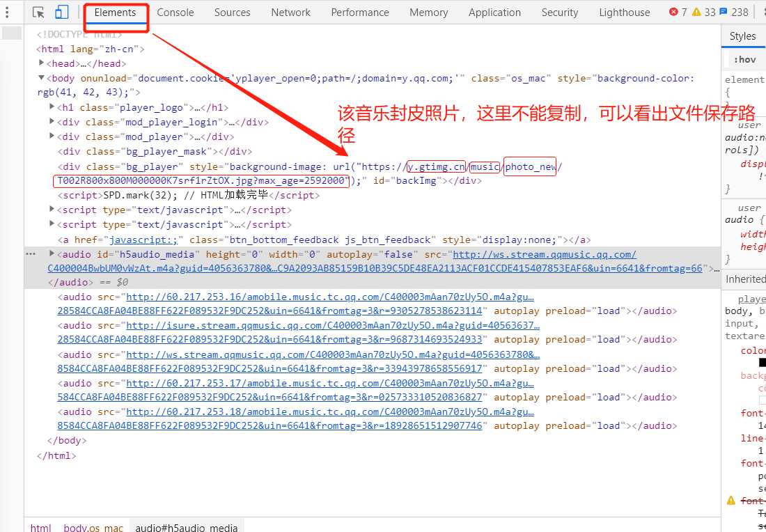Open the audio src link at 60.217.253.18

coord(295,418)
